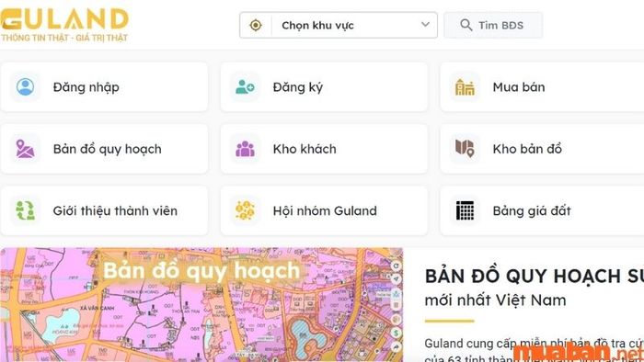The width and height of the screenshot is (644, 362).
Task: Click the Đăng nhập user icon
Action: tap(25, 87)
